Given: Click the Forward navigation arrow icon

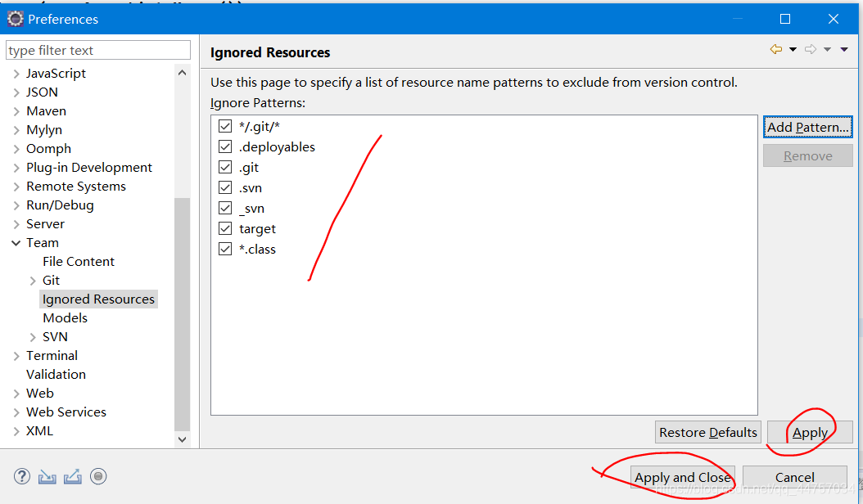Looking at the screenshot, I should (810, 50).
